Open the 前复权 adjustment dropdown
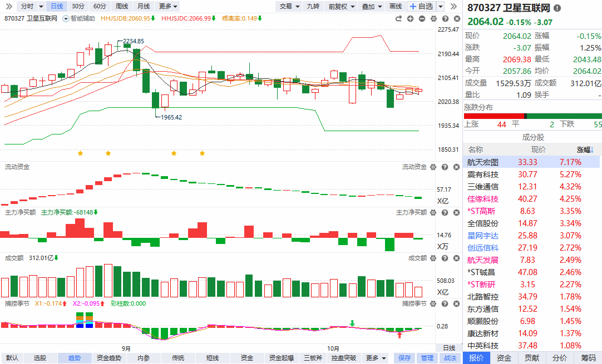Image resolution: width=602 pixels, height=364 pixels. [x=341, y=6]
